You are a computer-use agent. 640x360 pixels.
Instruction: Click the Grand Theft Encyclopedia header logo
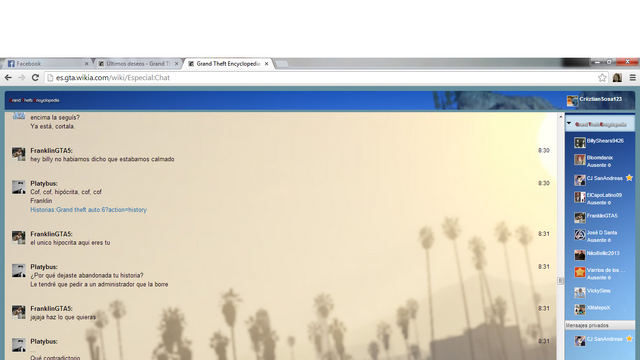(35, 100)
